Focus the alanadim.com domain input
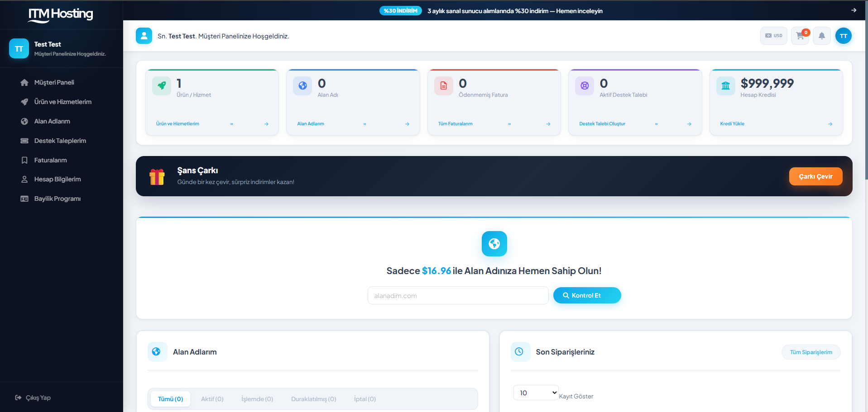The width and height of the screenshot is (868, 412). 458,295
